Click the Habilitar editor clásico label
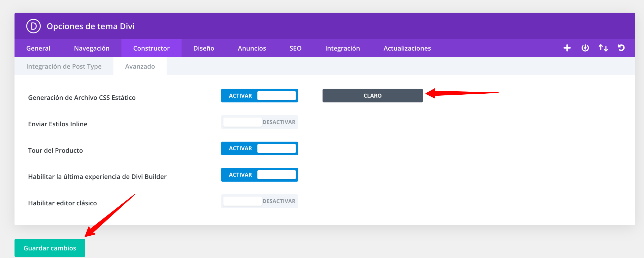 pos(62,203)
